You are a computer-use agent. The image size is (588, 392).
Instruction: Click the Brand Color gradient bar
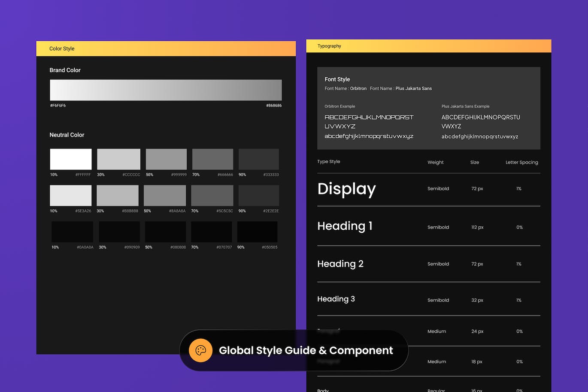(166, 90)
